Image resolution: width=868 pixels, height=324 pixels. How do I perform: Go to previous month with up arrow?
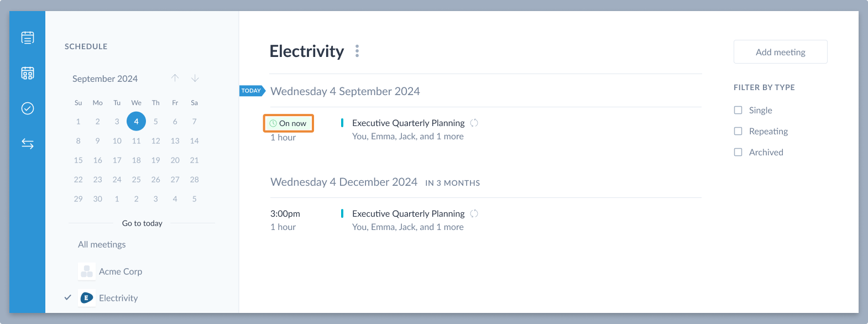[x=175, y=78]
